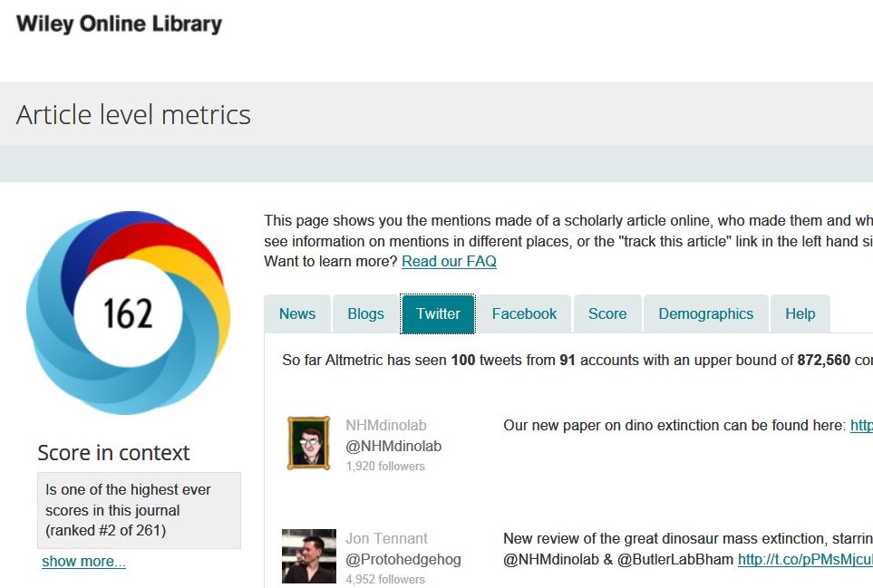Open the NHMdinolab account name link
Viewport: 873px width, 588px height.
coord(386,426)
